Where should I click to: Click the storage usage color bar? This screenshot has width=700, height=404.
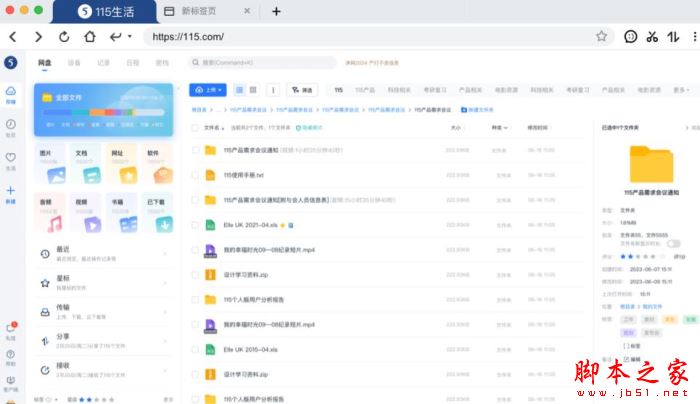[104, 112]
